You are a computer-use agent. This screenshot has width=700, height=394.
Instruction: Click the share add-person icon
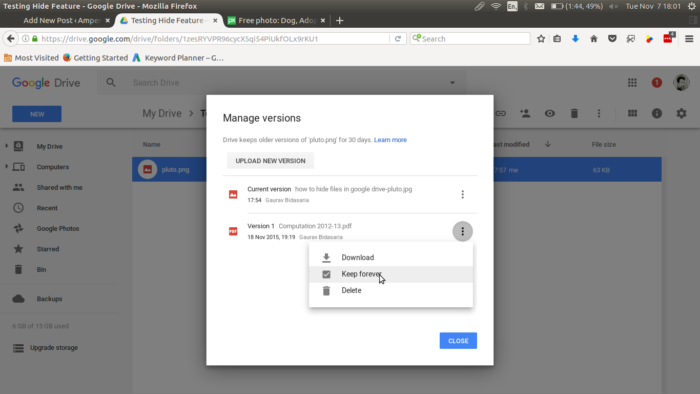pyautogui.click(x=525, y=113)
